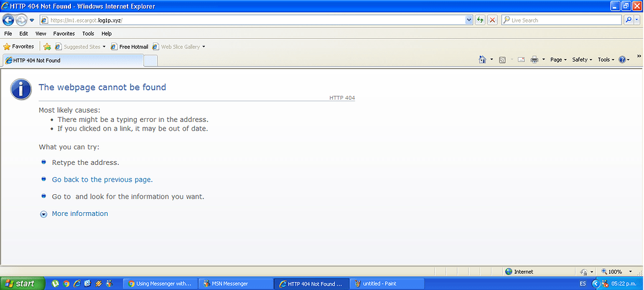644x290 pixels.
Task: Switch to MSN Messenger taskbar window
Action: [x=236, y=283]
